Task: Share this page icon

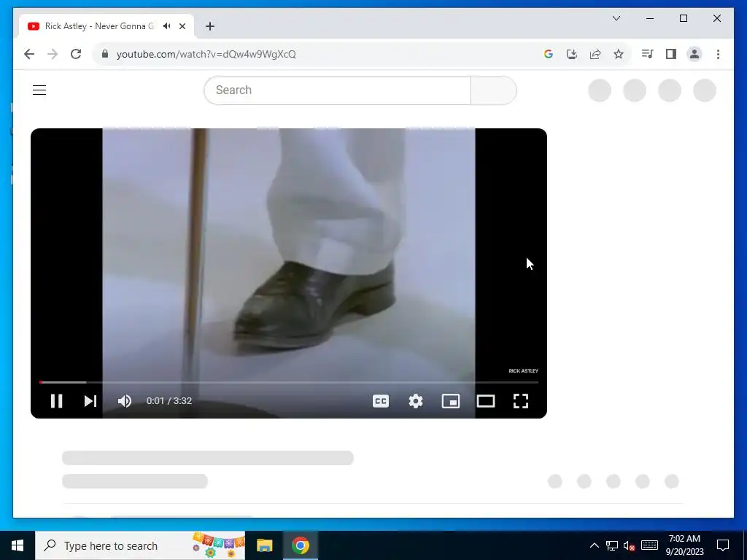Action: point(595,54)
